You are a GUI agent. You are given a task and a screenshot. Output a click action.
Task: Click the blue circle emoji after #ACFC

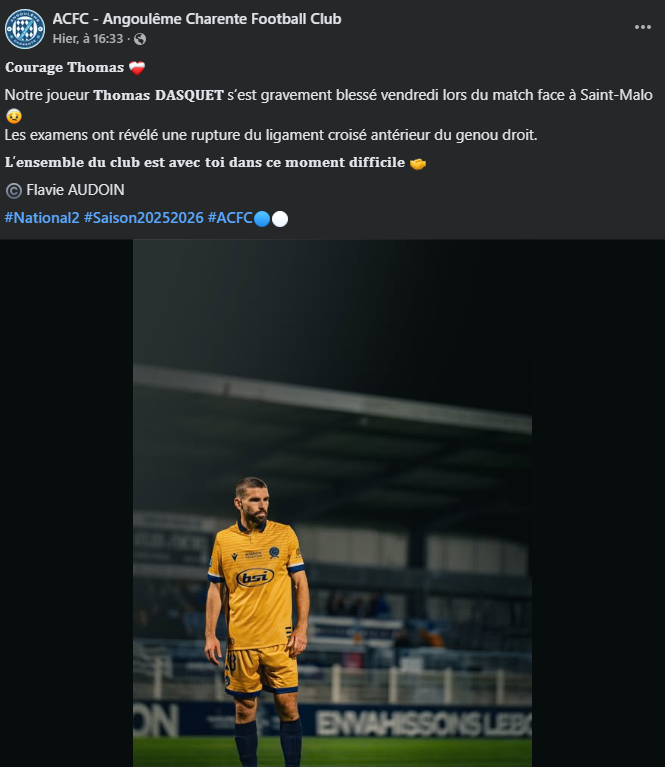(262, 219)
